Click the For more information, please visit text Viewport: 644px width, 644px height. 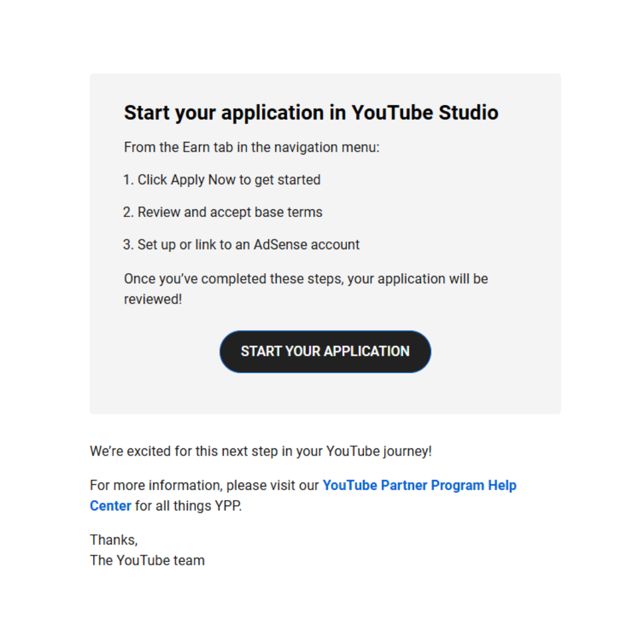click(x=205, y=485)
